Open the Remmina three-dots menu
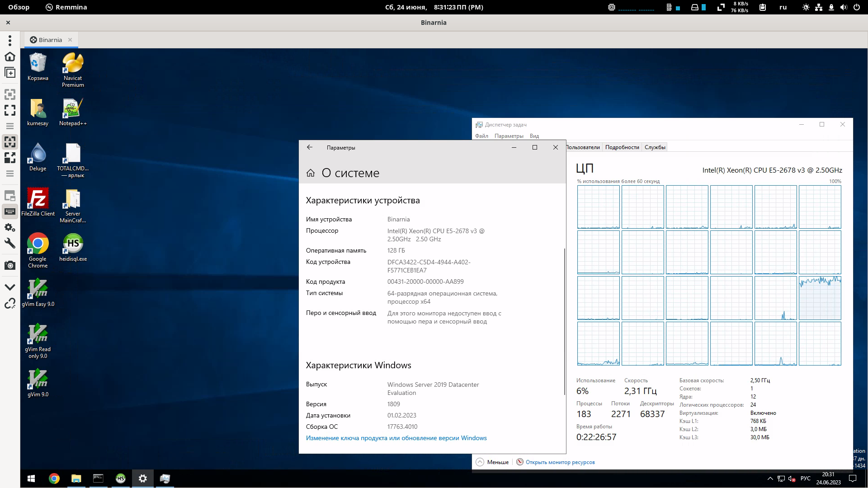The height and width of the screenshot is (488, 868). coord(10,41)
